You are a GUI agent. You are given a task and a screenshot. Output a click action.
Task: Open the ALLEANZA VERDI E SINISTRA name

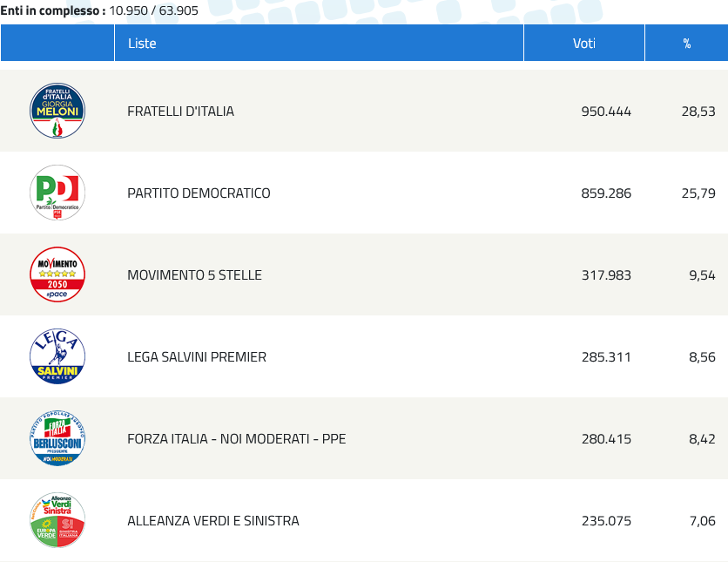(213, 521)
